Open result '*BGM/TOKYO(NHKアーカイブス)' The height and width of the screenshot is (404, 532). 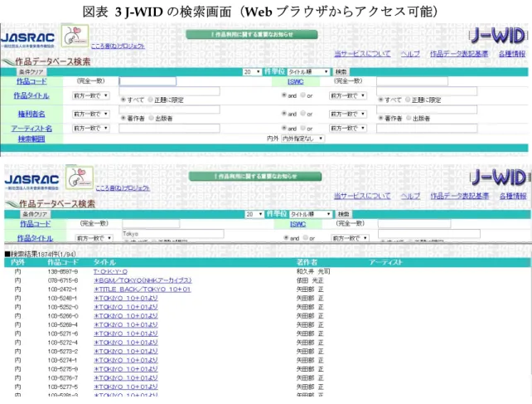[x=143, y=280]
